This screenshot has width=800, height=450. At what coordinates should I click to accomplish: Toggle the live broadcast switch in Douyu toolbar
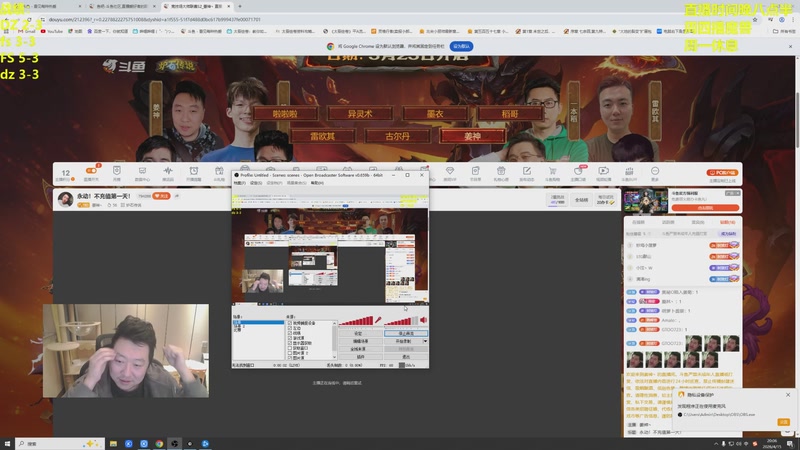pyautogui.click(x=91, y=170)
